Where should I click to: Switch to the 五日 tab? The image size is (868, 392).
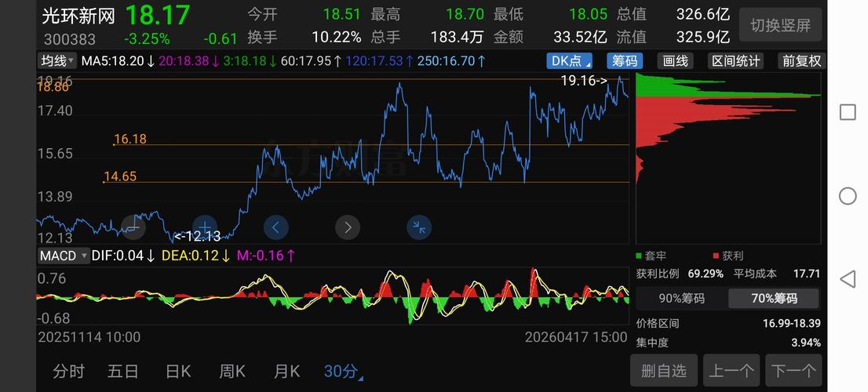tap(123, 372)
